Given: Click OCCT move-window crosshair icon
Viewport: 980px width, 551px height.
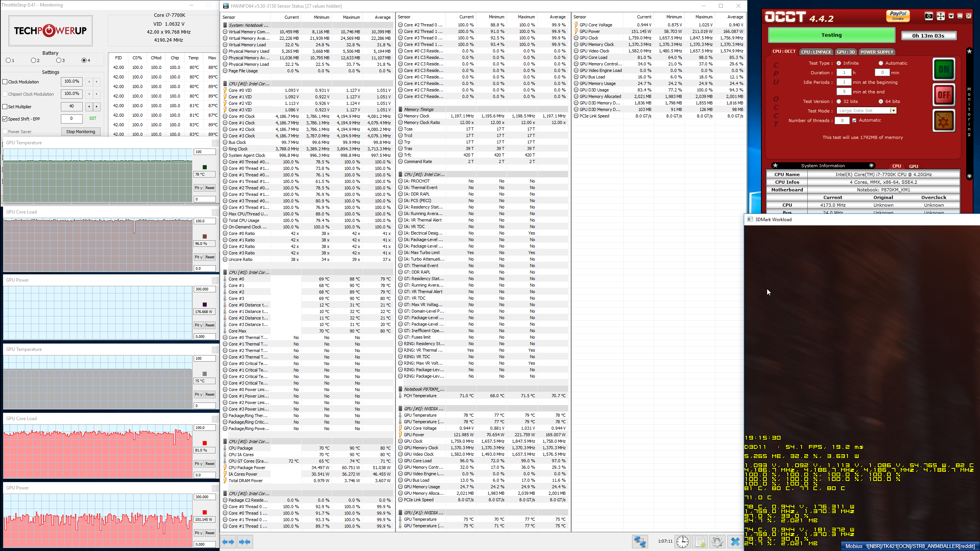Looking at the screenshot, I should [941, 16].
